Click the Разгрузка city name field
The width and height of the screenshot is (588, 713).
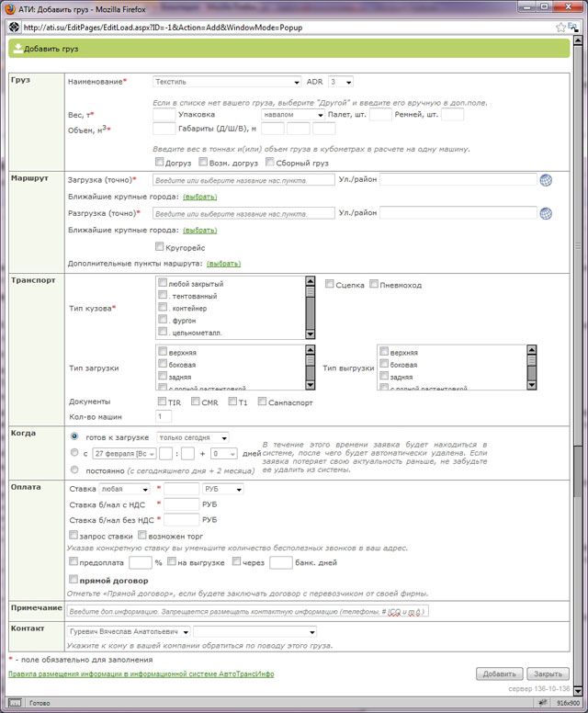(243, 213)
